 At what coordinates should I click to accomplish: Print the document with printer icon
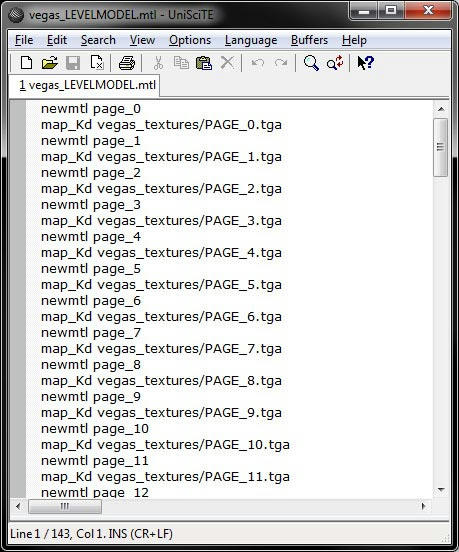tap(127, 63)
